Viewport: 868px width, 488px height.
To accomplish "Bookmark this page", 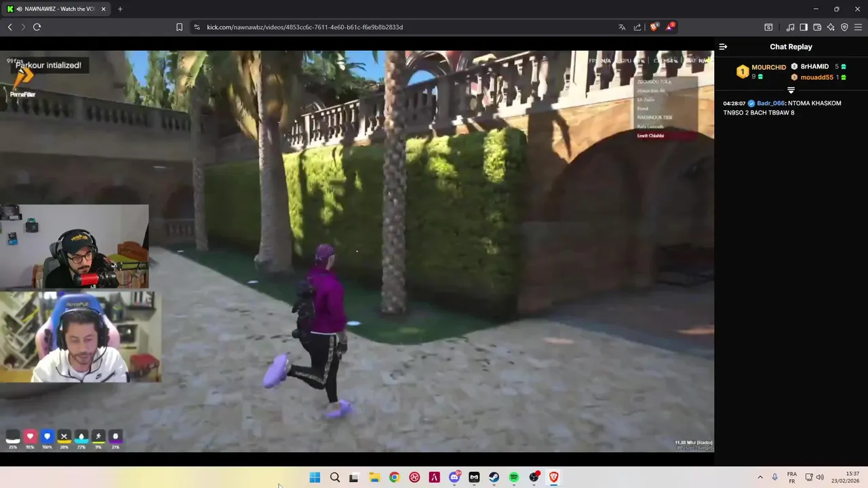I will tap(179, 27).
